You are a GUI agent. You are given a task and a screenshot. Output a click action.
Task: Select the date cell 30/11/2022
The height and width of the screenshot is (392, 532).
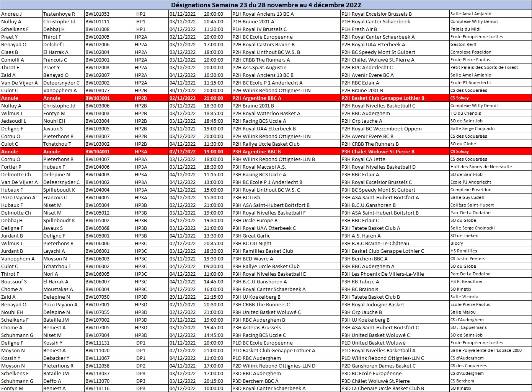183,91
